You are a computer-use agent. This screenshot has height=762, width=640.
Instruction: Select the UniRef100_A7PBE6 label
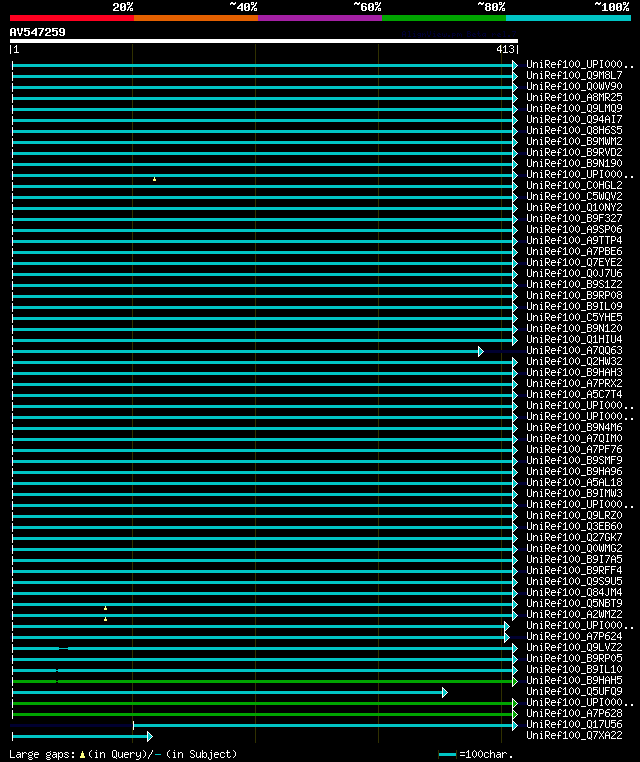tap(574, 251)
